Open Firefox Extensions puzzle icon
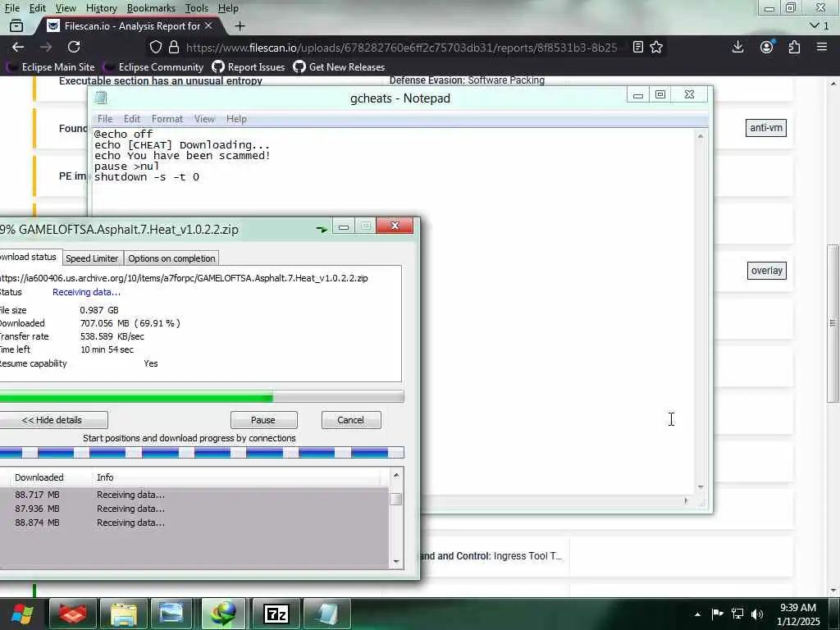 tap(794, 47)
